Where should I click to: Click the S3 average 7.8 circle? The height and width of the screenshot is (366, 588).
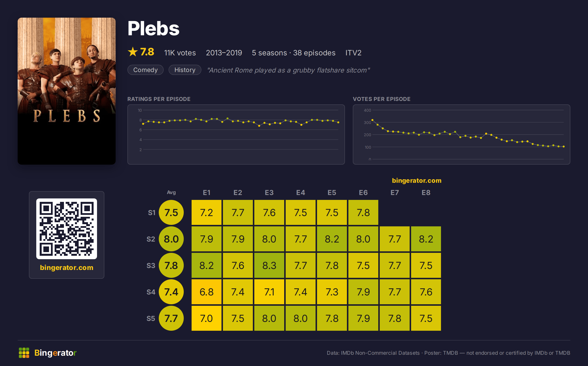tap(171, 265)
